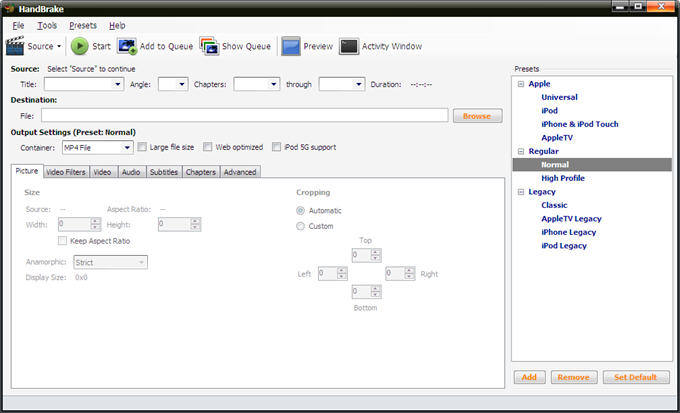Open the Angle dropdown
The image size is (680, 413).
click(173, 84)
